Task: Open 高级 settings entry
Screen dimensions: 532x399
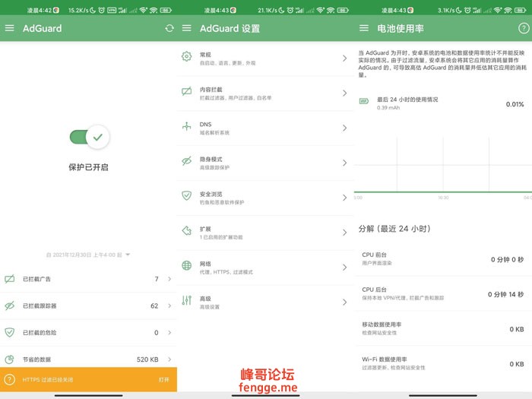Action: pyautogui.click(x=265, y=302)
